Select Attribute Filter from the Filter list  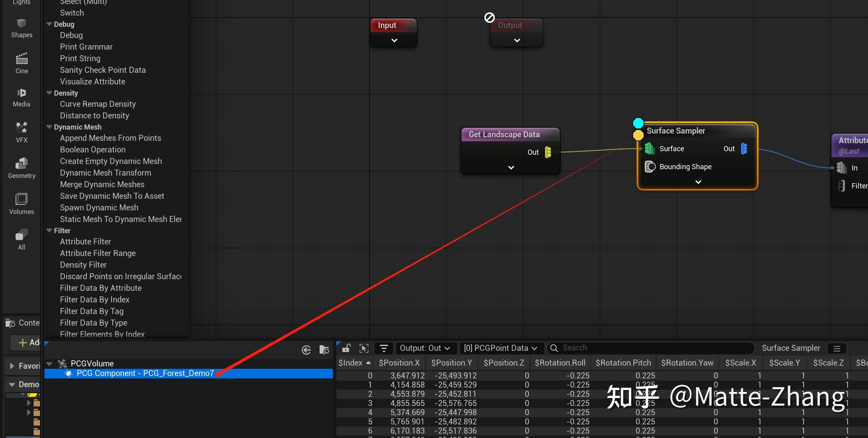tap(85, 241)
